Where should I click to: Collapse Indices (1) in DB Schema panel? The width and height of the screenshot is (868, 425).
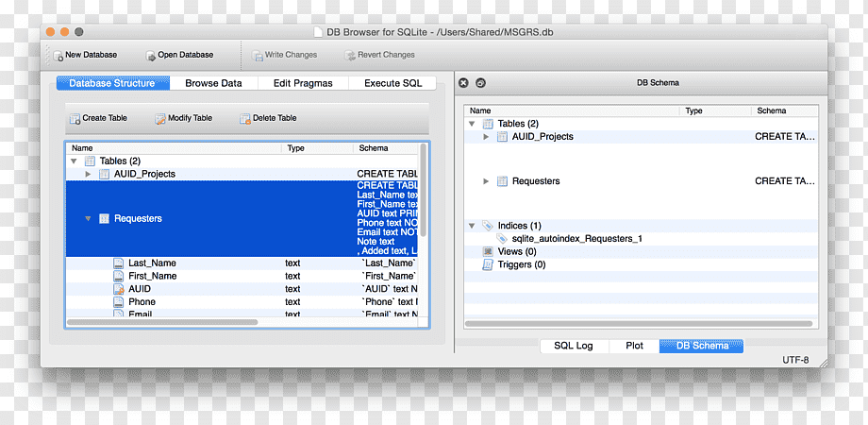472,226
